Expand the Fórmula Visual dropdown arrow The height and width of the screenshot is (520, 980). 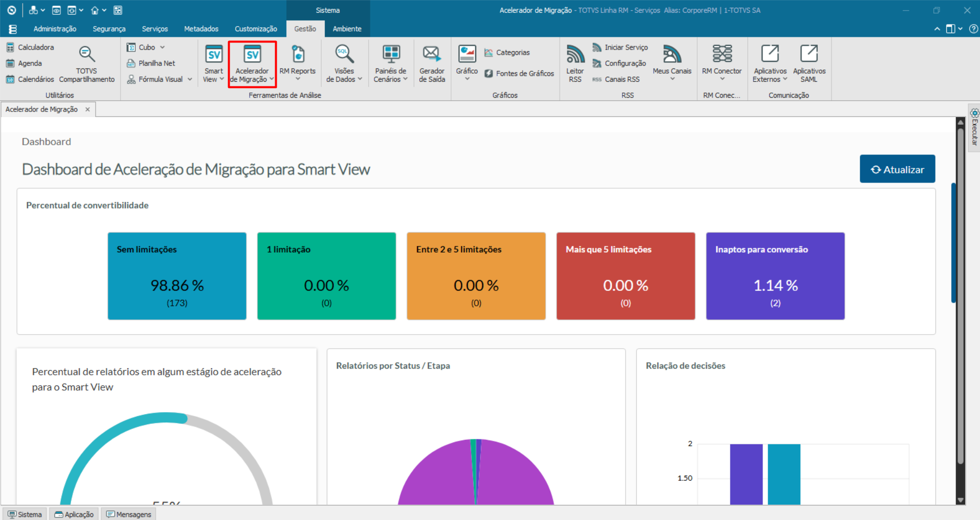point(190,79)
